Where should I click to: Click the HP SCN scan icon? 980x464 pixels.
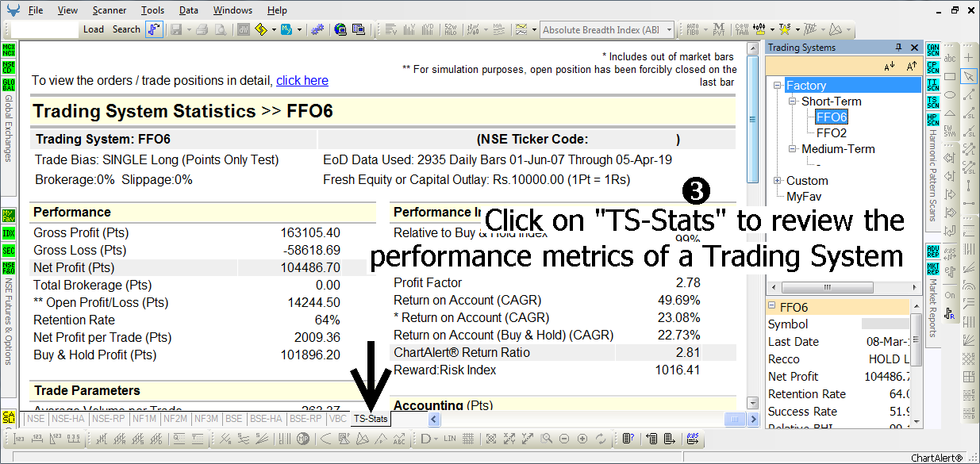[x=933, y=120]
